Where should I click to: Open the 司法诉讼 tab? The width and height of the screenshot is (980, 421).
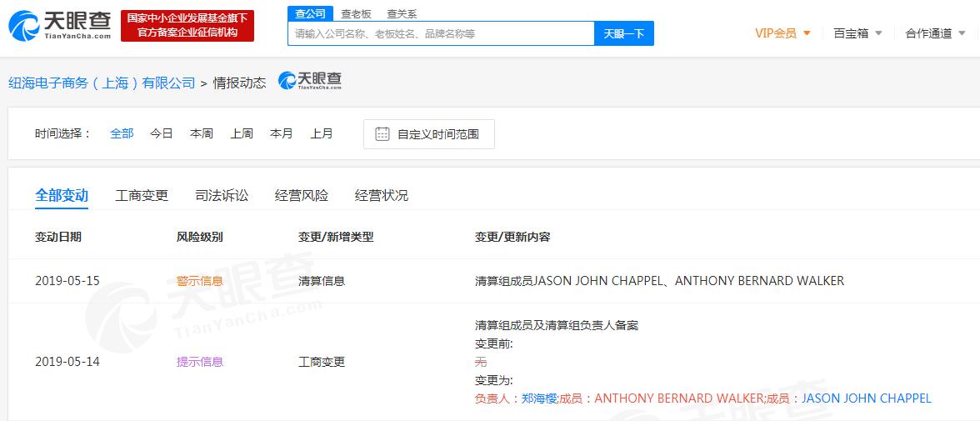(x=222, y=196)
